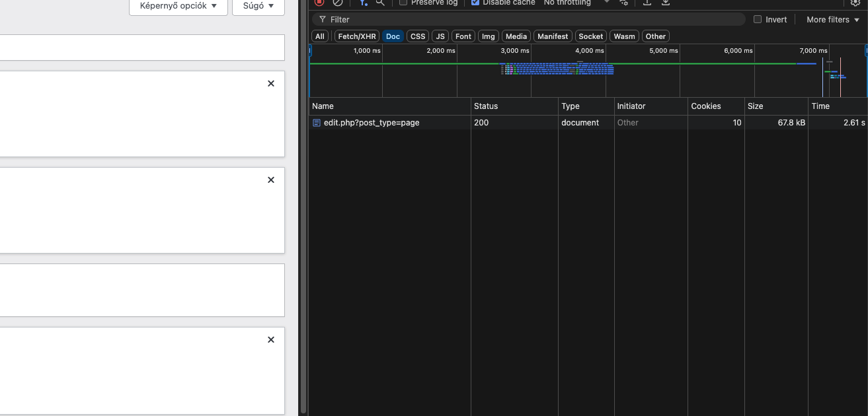The image size is (868, 416).
Task: Expand More filters dropdown
Action: [x=833, y=20]
